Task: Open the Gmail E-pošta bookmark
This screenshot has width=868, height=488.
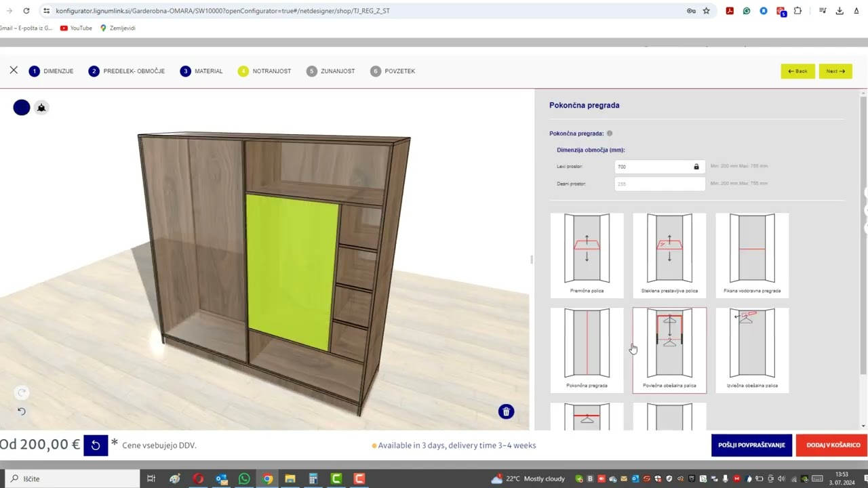Action: (26, 28)
